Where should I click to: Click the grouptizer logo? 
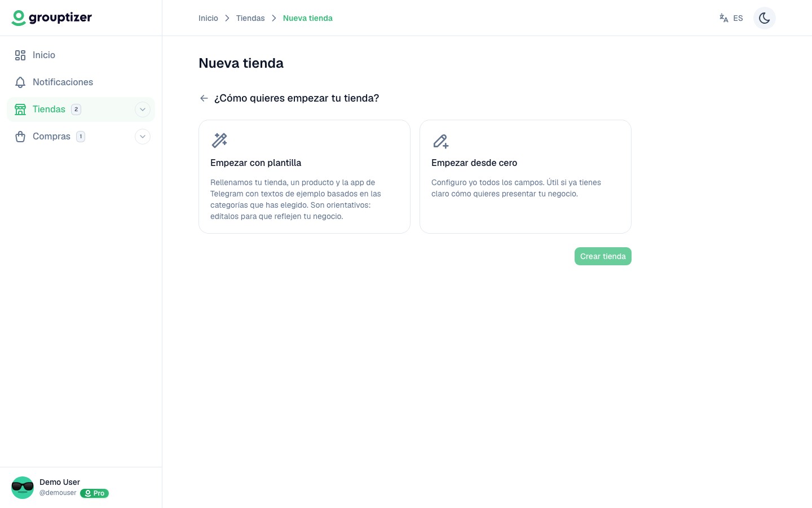click(x=52, y=18)
